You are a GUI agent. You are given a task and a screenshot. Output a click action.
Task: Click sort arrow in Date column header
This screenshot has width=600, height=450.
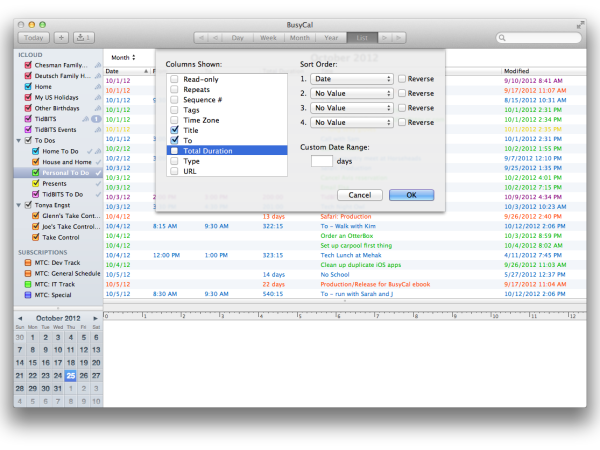point(146,71)
